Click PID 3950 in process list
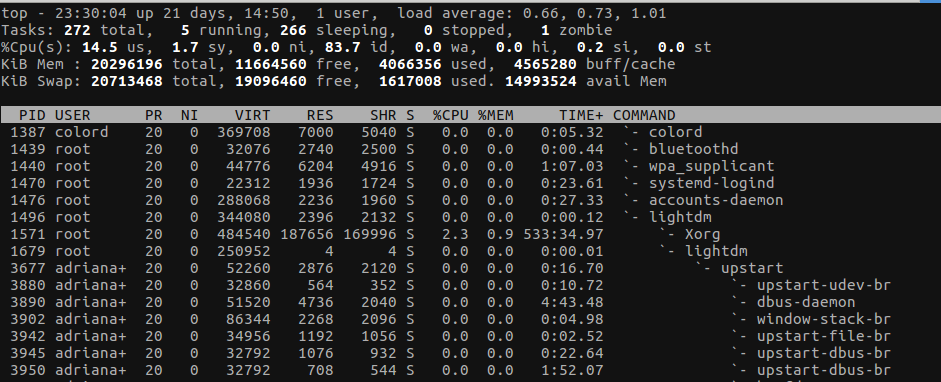The height and width of the screenshot is (382, 941). coord(28,370)
